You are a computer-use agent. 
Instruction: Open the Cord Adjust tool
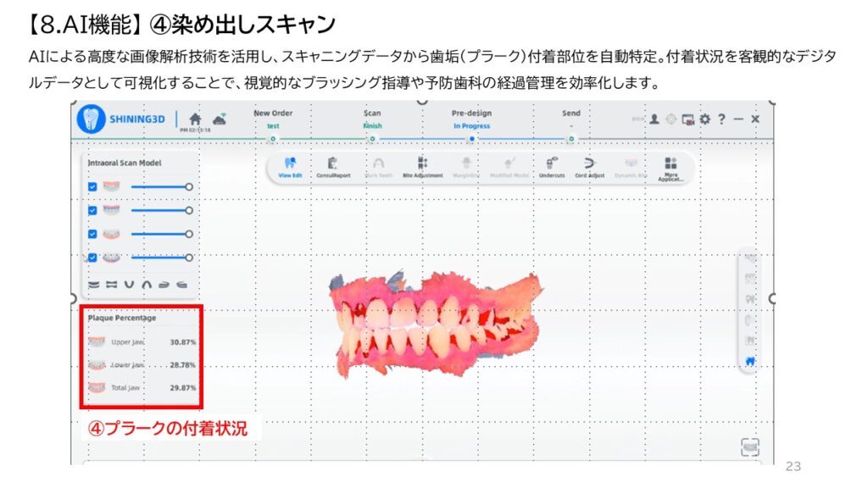click(x=591, y=167)
